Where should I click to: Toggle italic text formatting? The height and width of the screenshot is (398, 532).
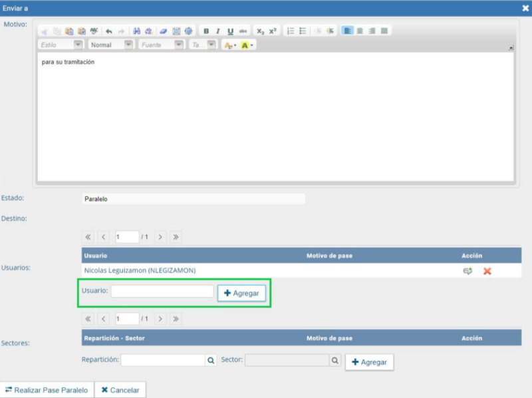(x=217, y=31)
